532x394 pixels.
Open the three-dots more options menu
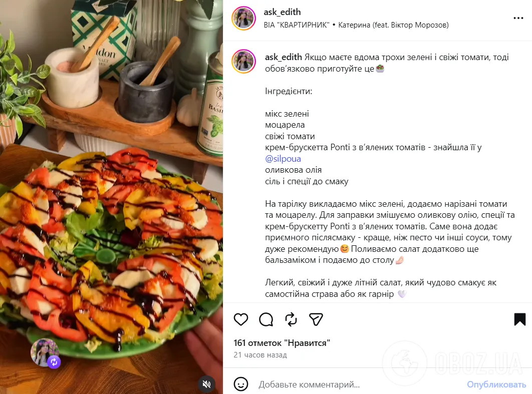click(518, 18)
